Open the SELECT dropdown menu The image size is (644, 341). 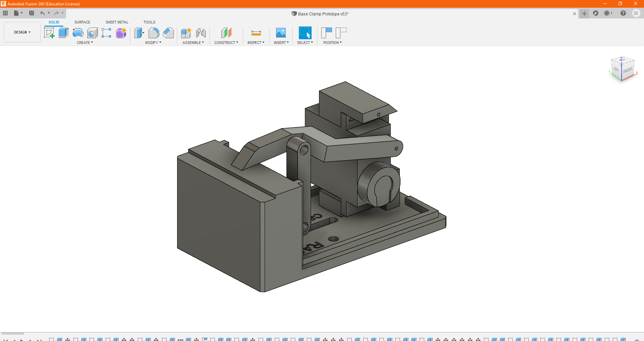coord(305,43)
